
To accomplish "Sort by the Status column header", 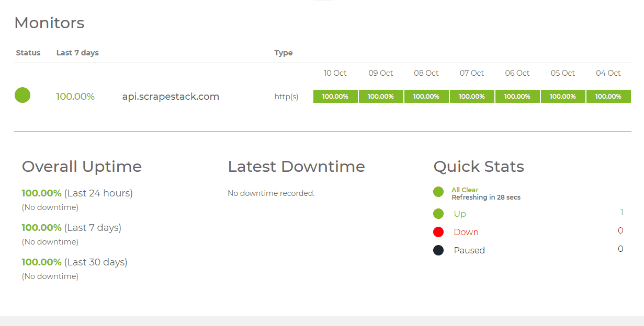I will coord(28,52).
